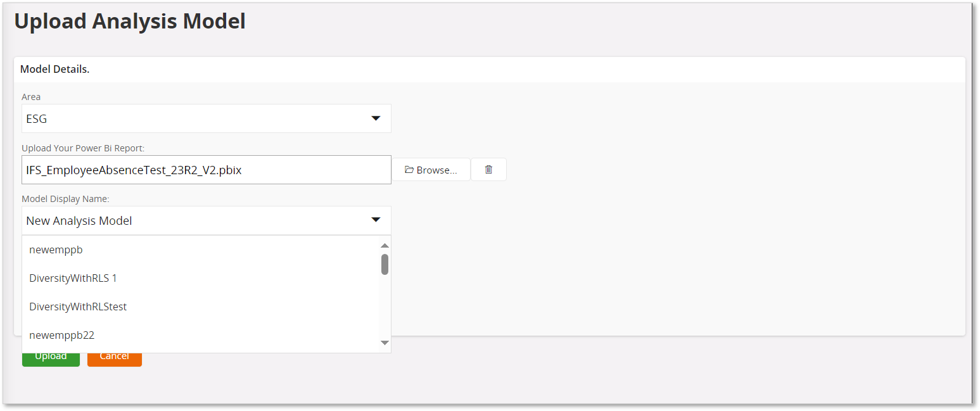This screenshot has width=980, height=411.
Task: Expand the Model Display Name dropdown
Action: [x=207, y=220]
